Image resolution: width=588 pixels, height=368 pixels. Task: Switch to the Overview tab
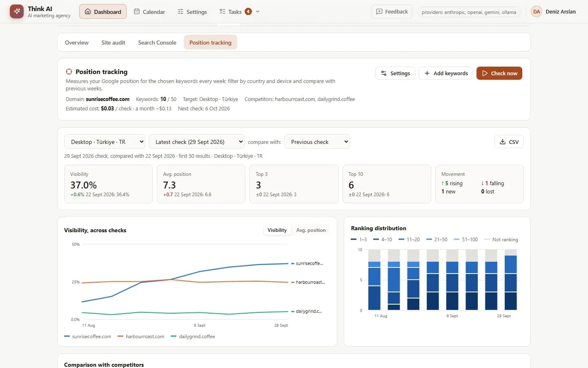click(x=77, y=43)
